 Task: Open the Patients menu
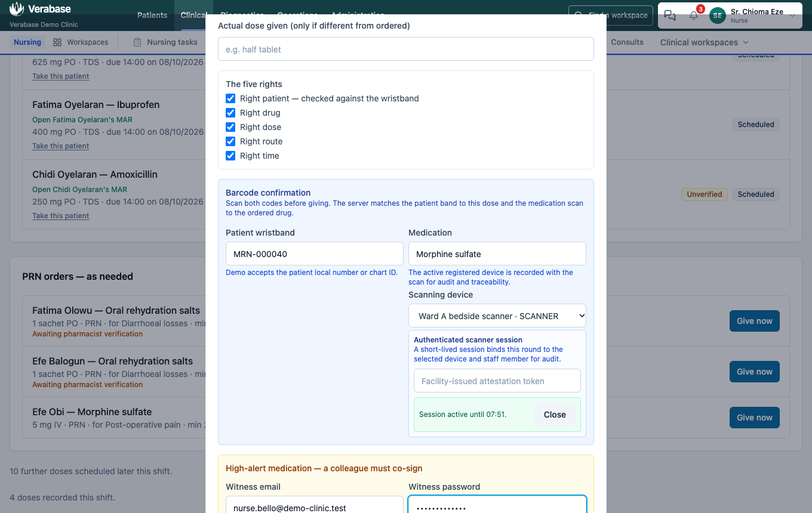click(x=152, y=15)
